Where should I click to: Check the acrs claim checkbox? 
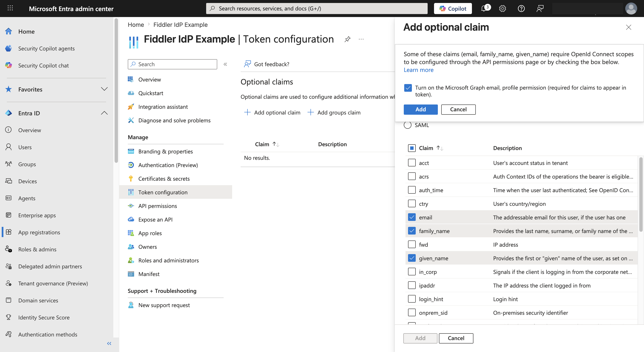[x=411, y=176]
